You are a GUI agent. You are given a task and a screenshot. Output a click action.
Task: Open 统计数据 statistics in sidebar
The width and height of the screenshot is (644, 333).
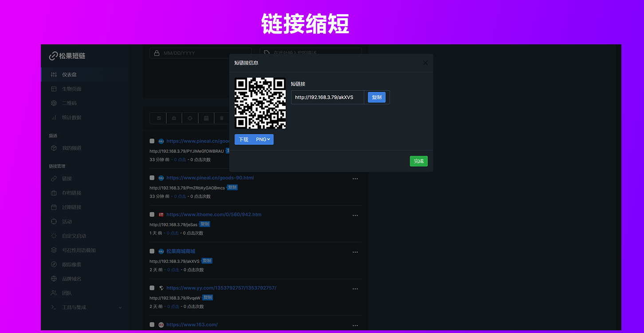(71, 118)
